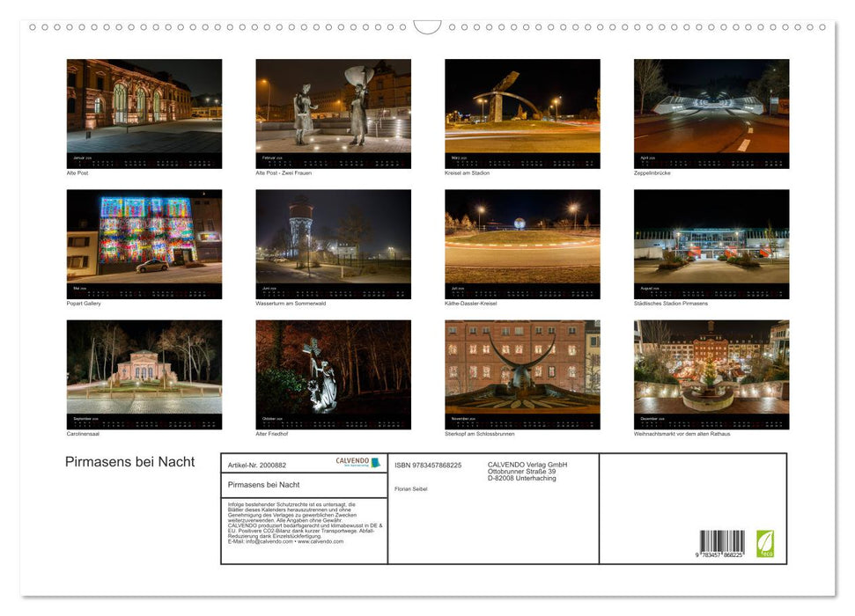Image resolution: width=855 pixels, height=616 pixels.
Task: Click the calendar hanger hook at top
Action: [x=427, y=27]
